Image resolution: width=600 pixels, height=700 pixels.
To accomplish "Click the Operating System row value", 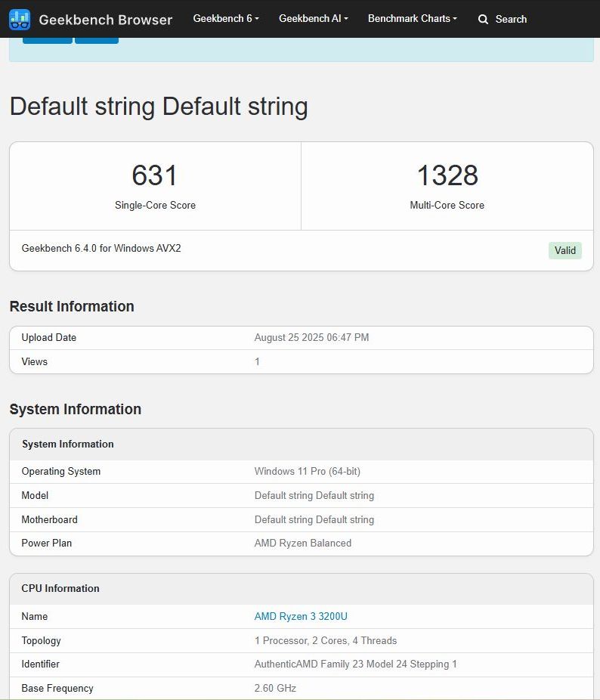I will click(307, 472).
